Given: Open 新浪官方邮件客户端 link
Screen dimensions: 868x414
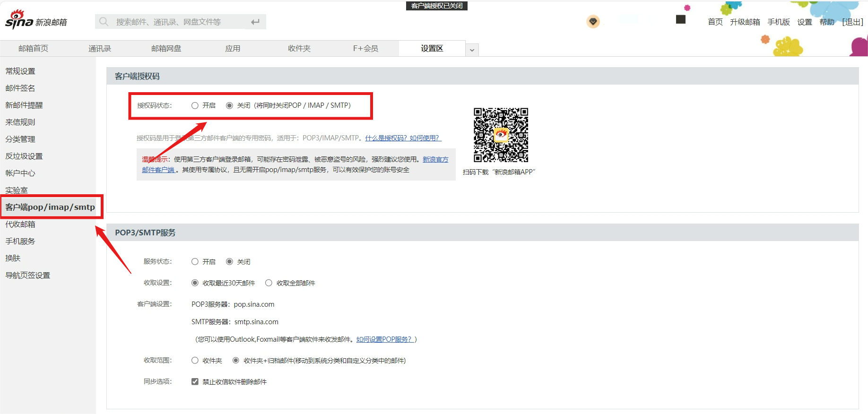Looking at the screenshot, I should 435,159.
